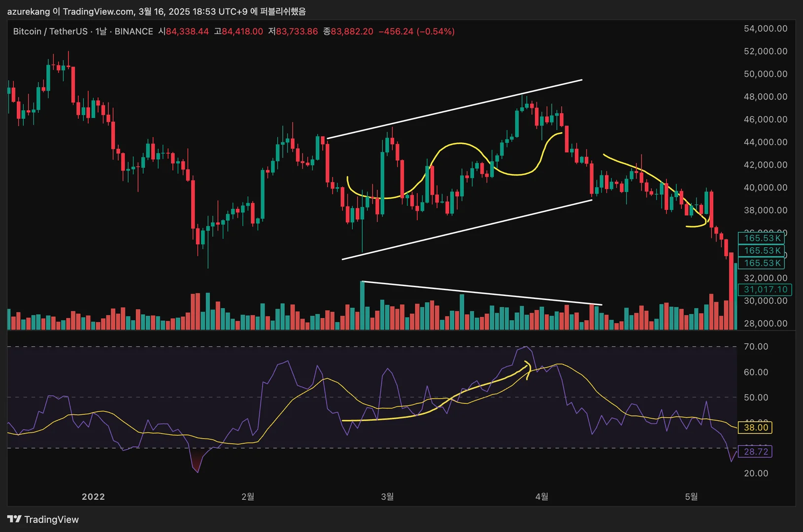The image size is (803, 532).
Task: Click the 42,000.00 price axis label
Action: pos(766,165)
